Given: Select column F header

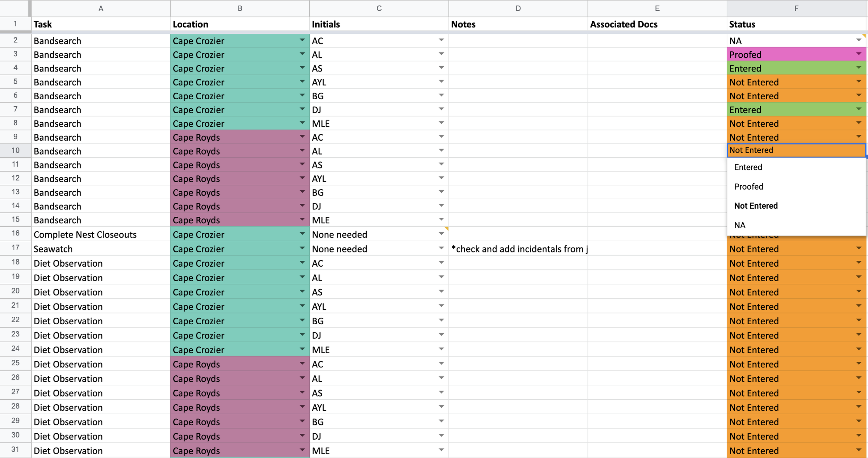Looking at the screenshot, I should [x=796, y=8].
